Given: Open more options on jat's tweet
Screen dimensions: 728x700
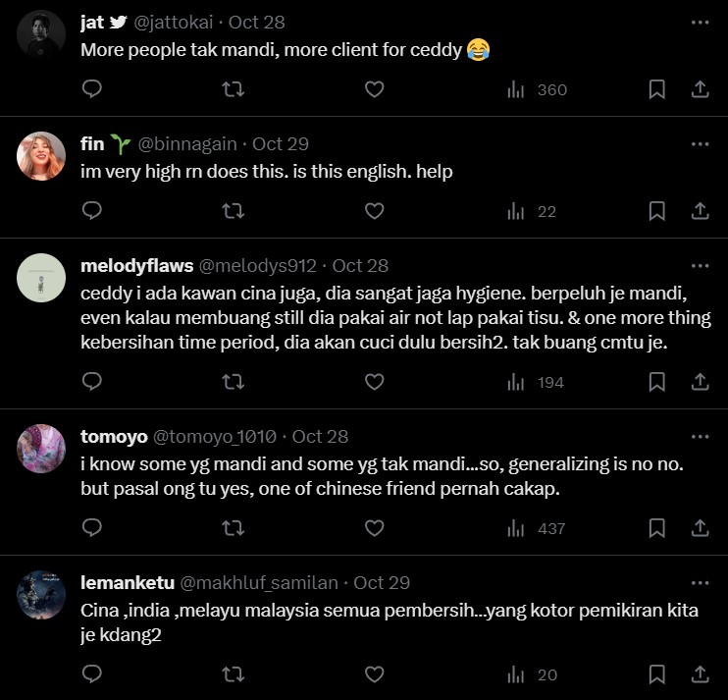Looking at the screenshot, I should 700,22.
